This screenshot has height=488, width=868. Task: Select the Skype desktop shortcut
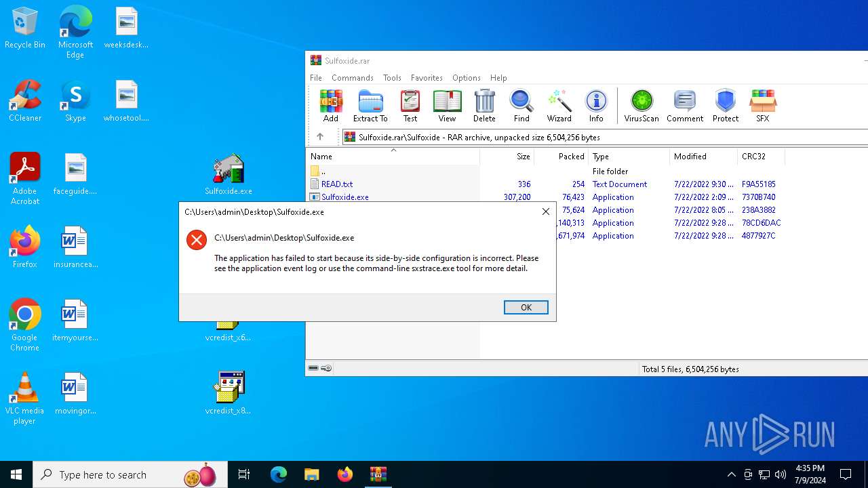pyautogui.click(x=75, y=101)
